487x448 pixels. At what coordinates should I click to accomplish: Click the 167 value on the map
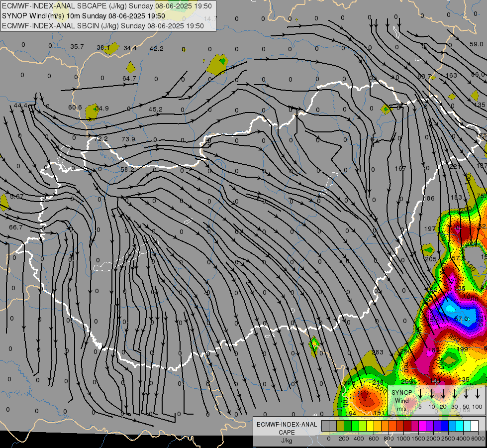(x=400, y=169)
